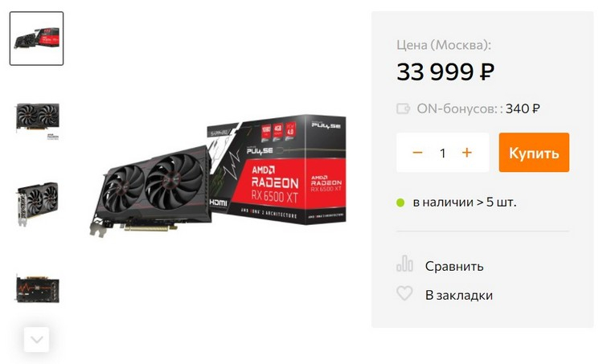
Task: Click the ON-бонусов 340 ₽ bonus label
Action: pos(478,108)
